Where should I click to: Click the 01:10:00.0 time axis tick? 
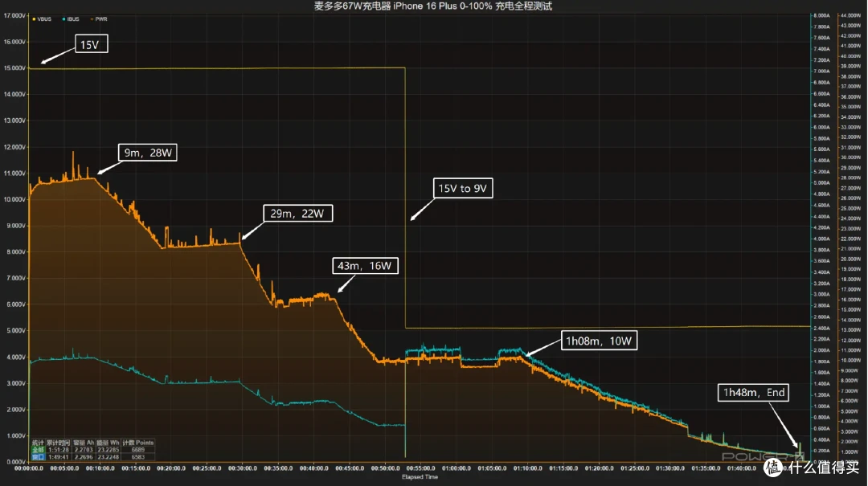[527, 468]
